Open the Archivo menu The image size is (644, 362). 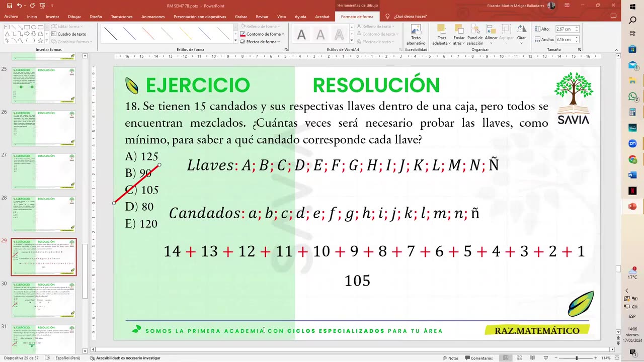click(11, 17)
